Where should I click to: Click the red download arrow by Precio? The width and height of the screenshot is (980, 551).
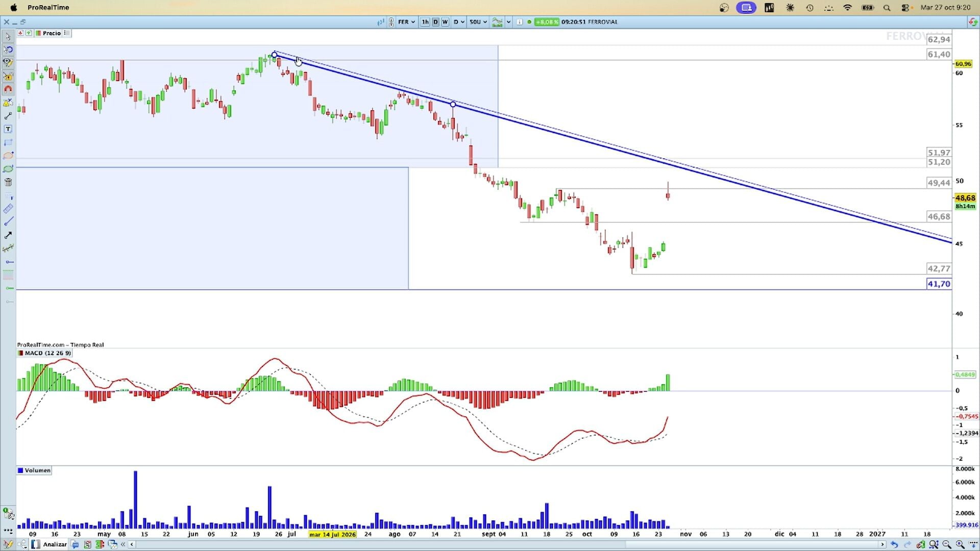coord(20,33)
